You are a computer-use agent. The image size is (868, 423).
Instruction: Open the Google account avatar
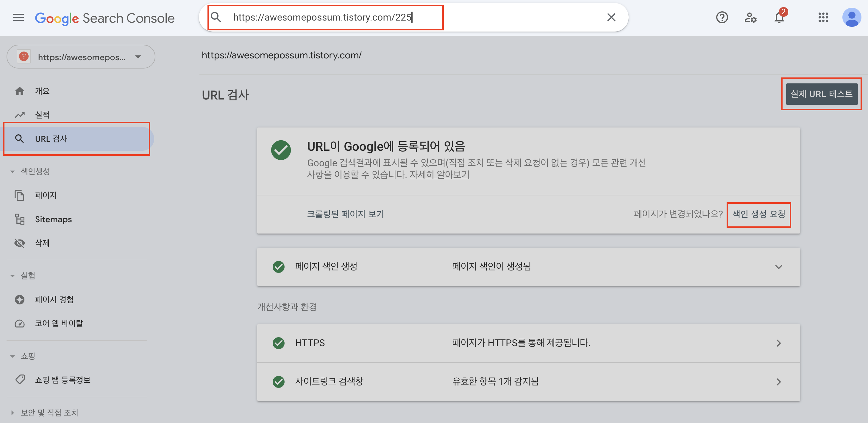tap(852, 18)
